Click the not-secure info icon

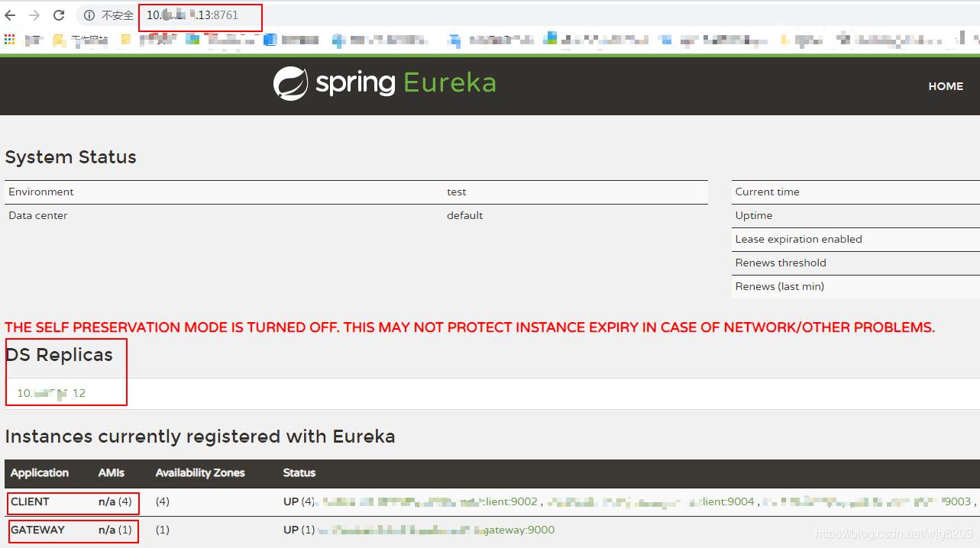(89, 15)
